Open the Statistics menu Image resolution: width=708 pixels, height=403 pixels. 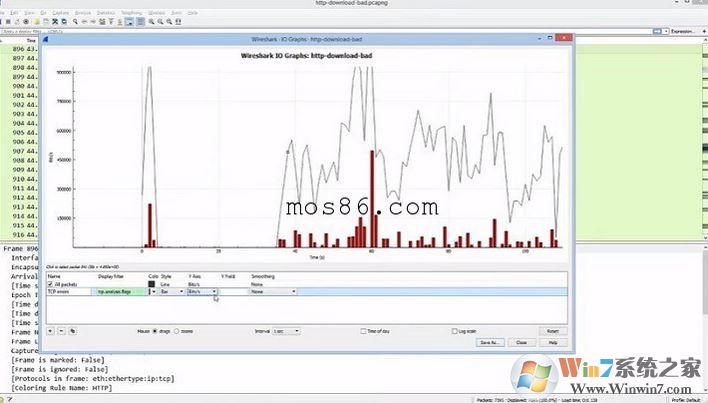click(x=106, y=13)
